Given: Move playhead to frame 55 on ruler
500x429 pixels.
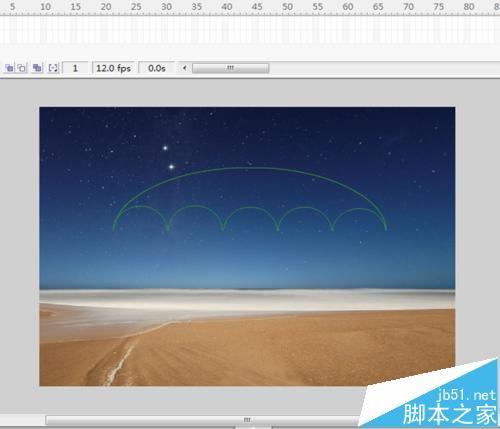Looking at the screenshot, I should 318,7.
